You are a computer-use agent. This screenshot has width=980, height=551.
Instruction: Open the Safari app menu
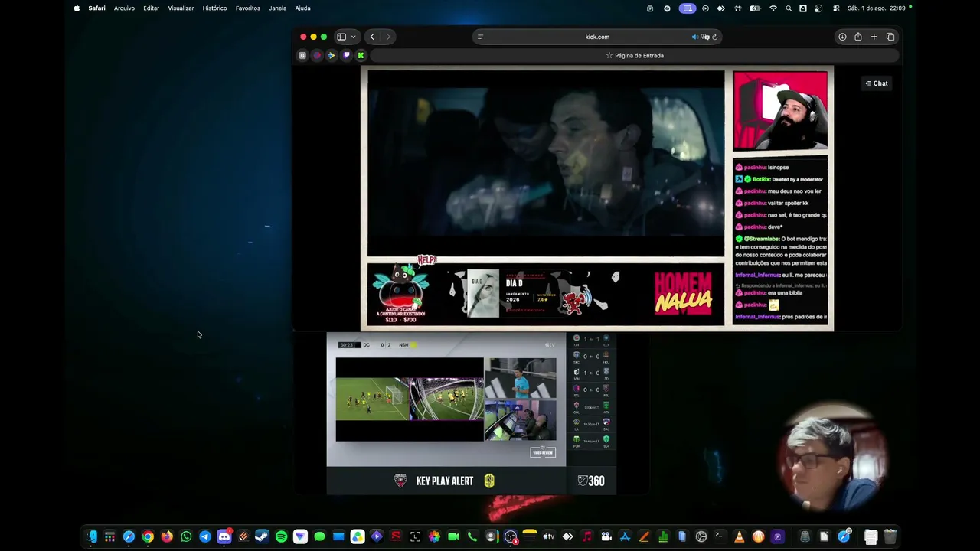click(96, 8)
